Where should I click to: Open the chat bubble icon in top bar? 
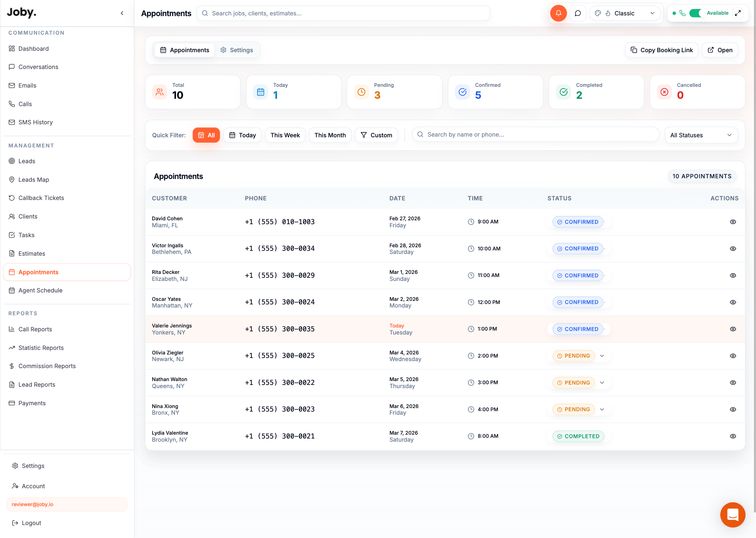point(578,13)
